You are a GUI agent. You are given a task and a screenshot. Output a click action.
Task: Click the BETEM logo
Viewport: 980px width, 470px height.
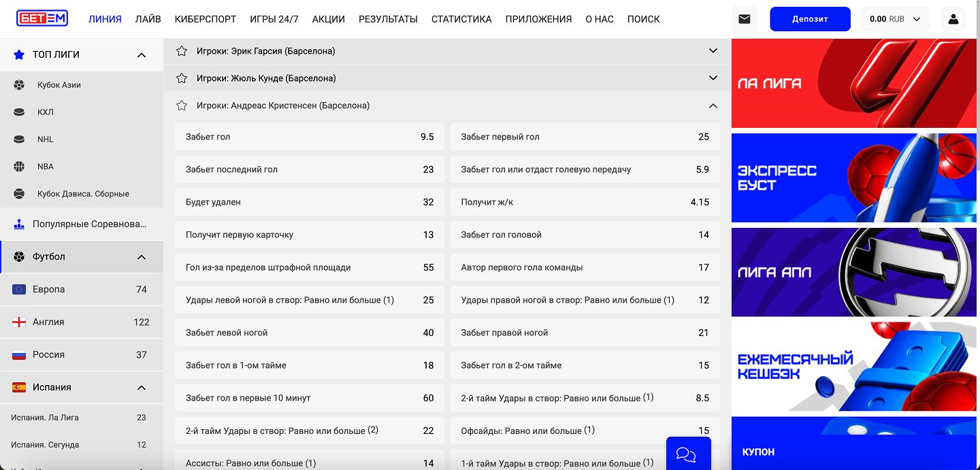click(x=42, y=19)
